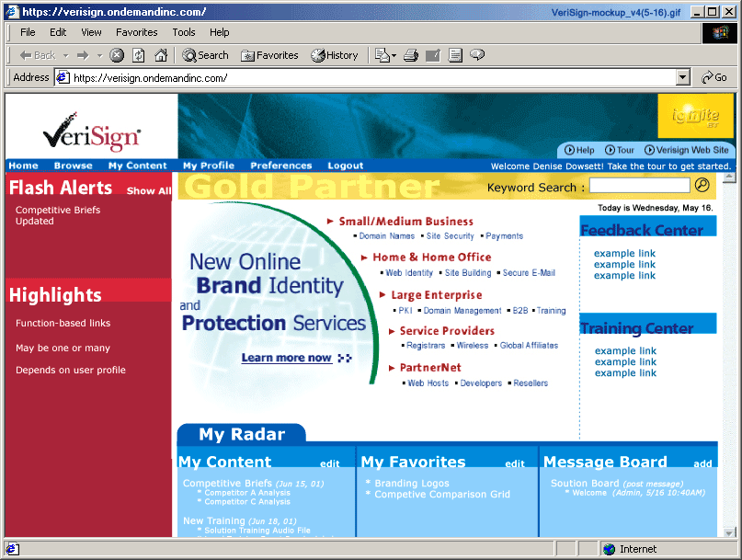Open Preferences in the site navigation
This screenshot has height=560, width=742.
coord(281,166)
